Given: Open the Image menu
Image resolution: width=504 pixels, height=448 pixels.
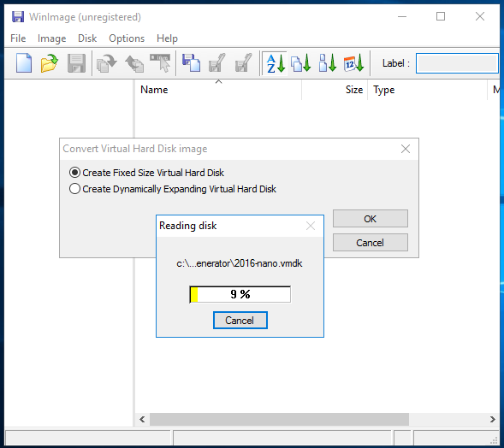Looking at the screenshot, I should tap(51, 38).
